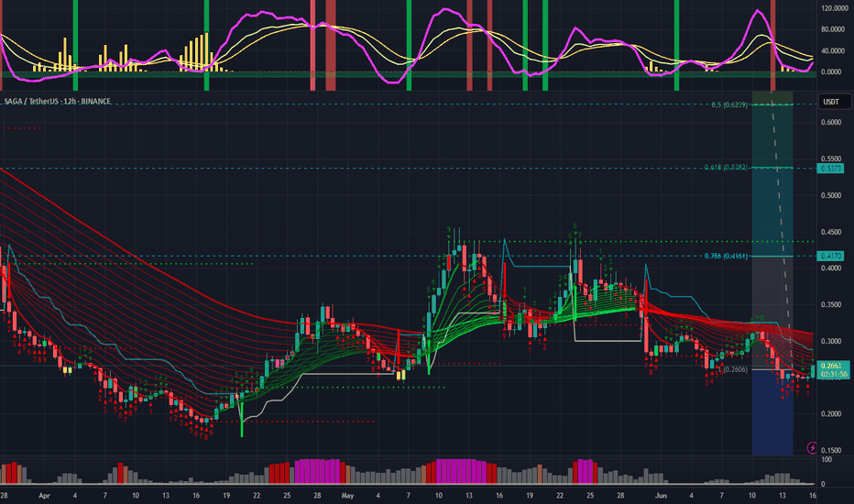Click the Fibonacci label 0.618 (0.5382)
This screenshot has height=504, width=854.
(x=726, y=168)
